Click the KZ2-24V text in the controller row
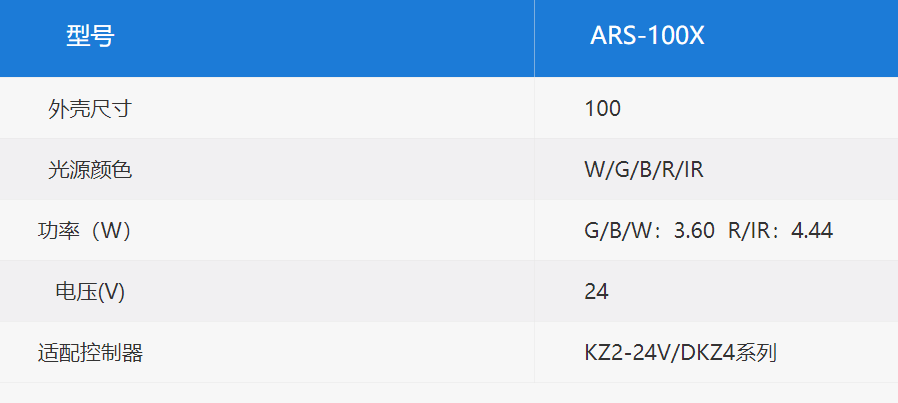The height and width of the screenshot is (403, 898). (625, 353)
